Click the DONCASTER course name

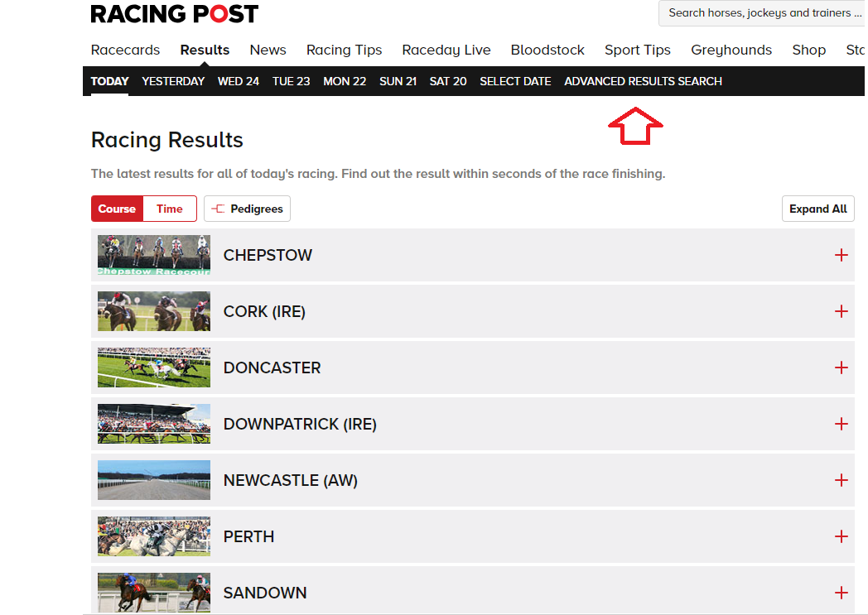(272, 368)
